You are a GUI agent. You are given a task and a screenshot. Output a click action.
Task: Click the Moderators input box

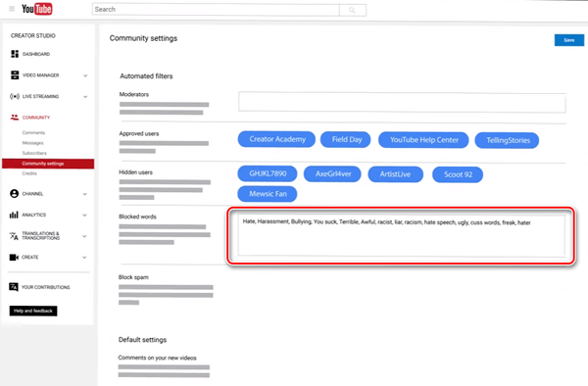coord(402,102)
